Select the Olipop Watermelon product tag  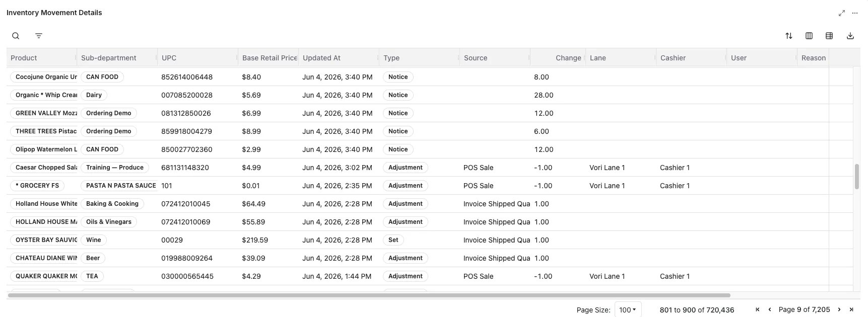pos(44,149)
